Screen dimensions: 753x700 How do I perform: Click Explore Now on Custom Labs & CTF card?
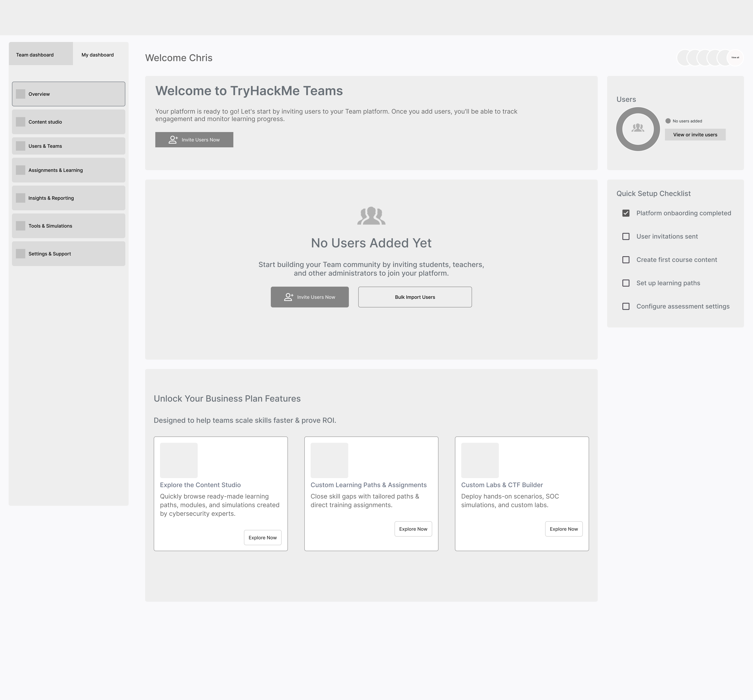point(564,529)
